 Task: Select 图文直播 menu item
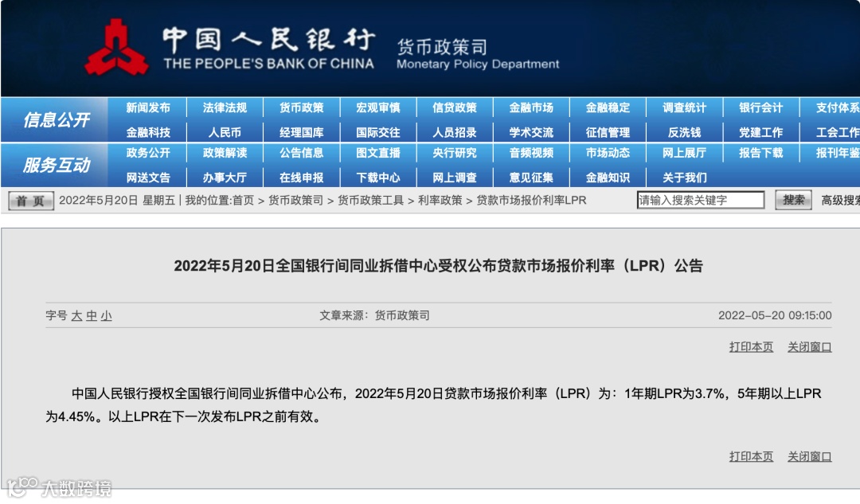(x=378, y=153)
